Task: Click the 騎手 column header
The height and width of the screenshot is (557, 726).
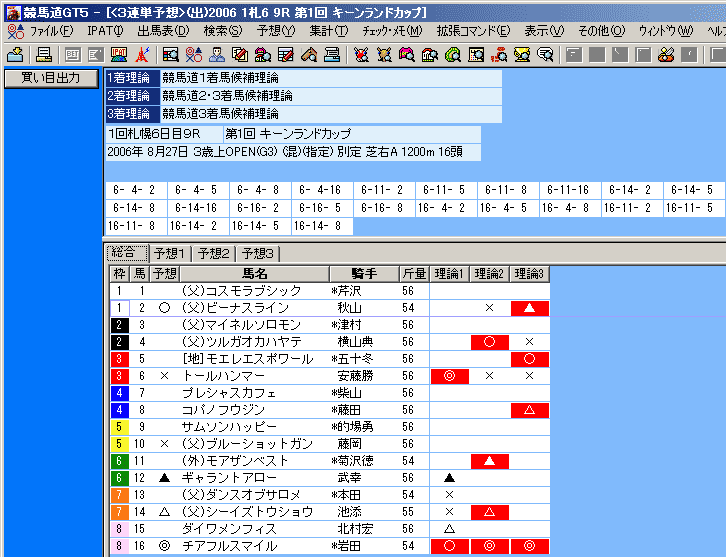Action: (363, 273)
